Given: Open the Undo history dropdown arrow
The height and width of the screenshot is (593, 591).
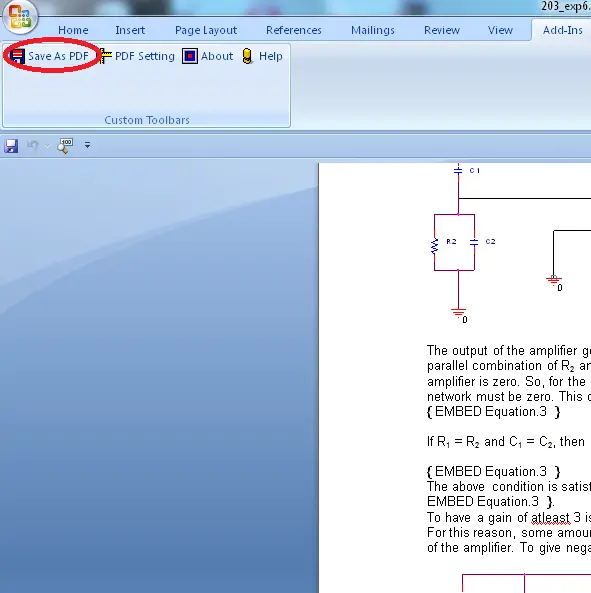Looking at the screenshot, I should (x=47, y=146).
